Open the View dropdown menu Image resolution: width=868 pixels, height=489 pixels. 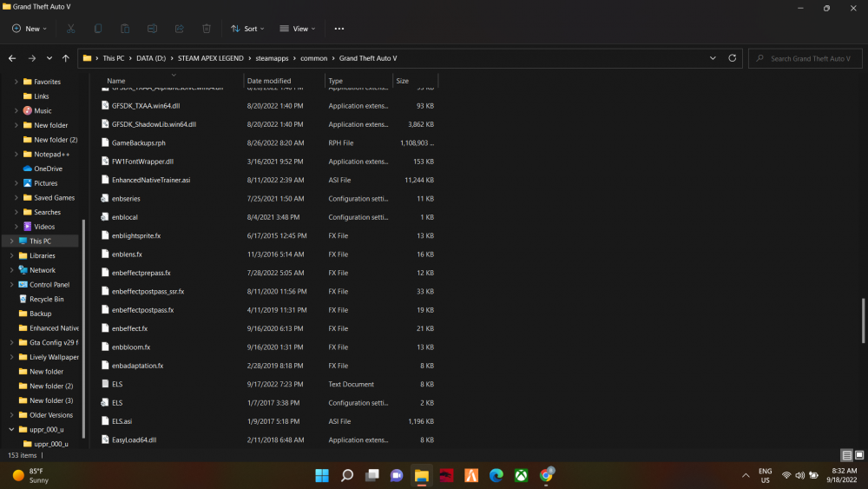[x=297, y=29]
